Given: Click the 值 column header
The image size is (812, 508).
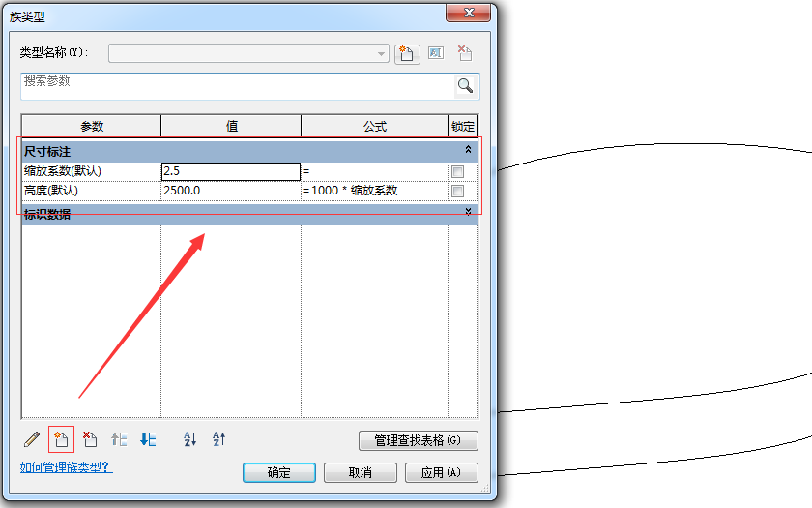Looking at the screenshot, I should [x=231, y=126].
